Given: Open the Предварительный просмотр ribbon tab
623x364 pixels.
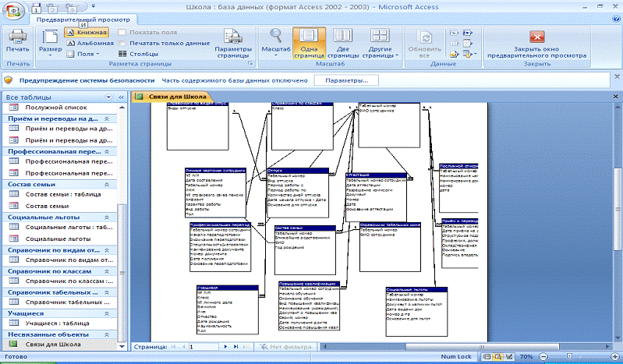Looking at the screenshot, I should 83,17.
